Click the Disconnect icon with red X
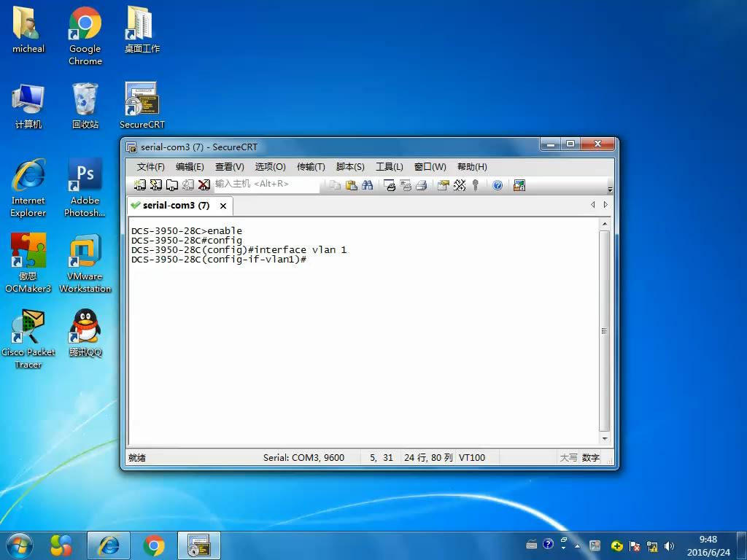Image resolution: width=747 pixels, height=560 pixels. [x=204, y=185]
